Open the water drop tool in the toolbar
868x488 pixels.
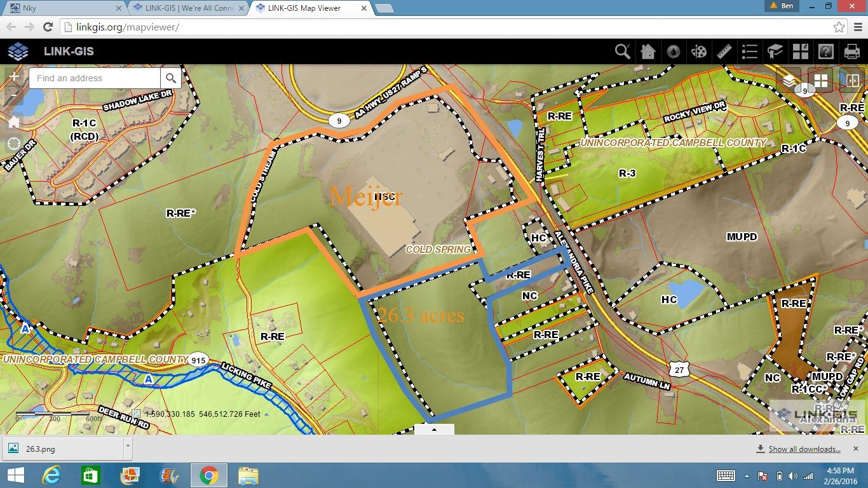click(x=674, y=51)
